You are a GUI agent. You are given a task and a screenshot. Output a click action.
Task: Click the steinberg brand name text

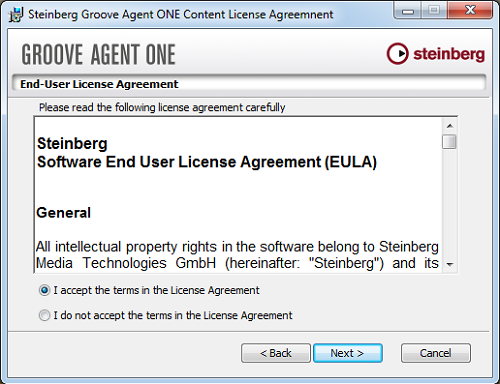pos(449,54)
